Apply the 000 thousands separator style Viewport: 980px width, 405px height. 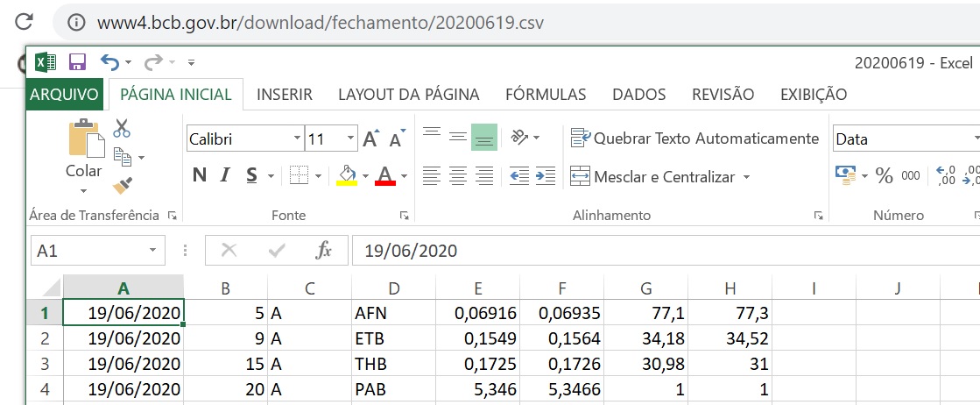[911, 176]
